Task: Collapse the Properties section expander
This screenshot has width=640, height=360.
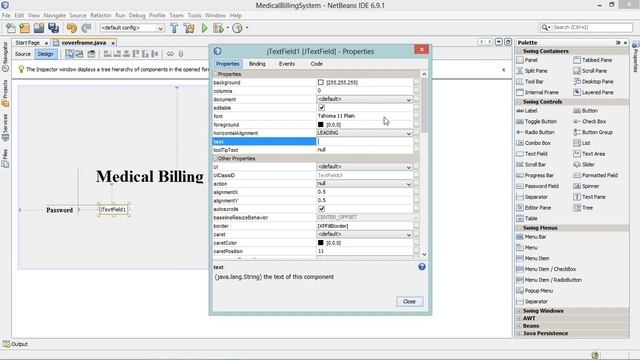Action: click(x=215, y=74)
